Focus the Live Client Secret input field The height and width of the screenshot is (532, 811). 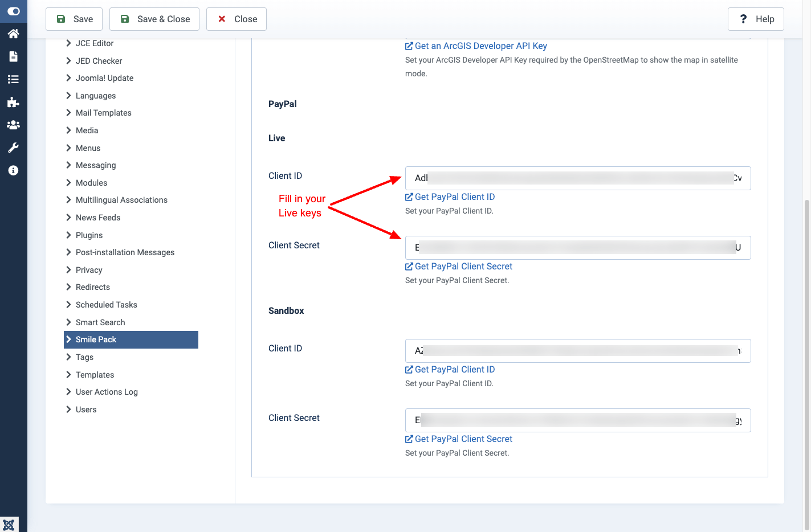pos(578,248)
